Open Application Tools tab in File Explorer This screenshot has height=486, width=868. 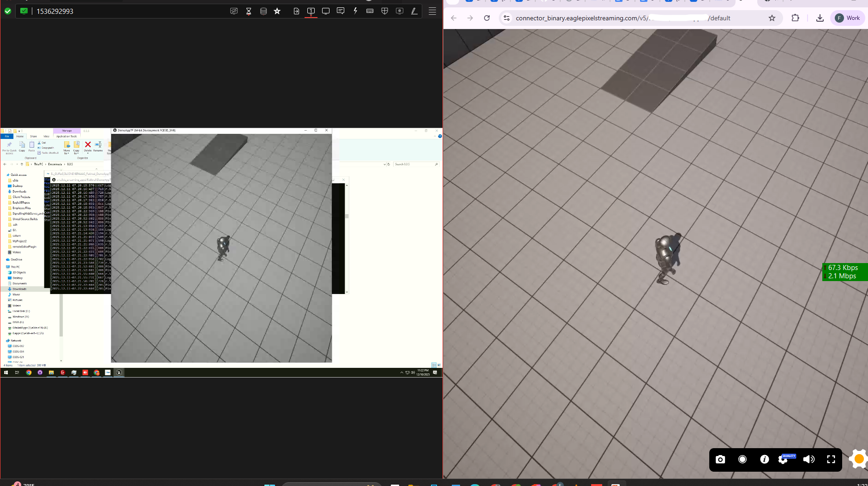[66, 136]
